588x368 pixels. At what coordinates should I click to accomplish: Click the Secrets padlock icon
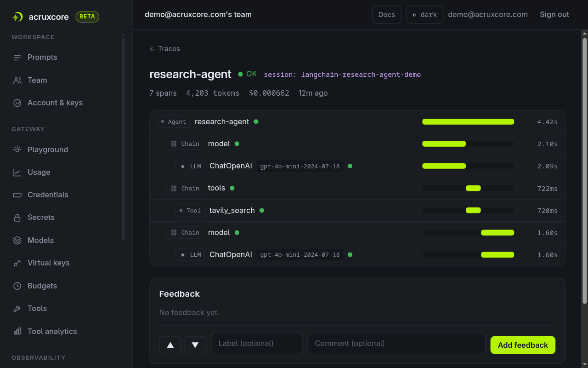tap(17, 218)
